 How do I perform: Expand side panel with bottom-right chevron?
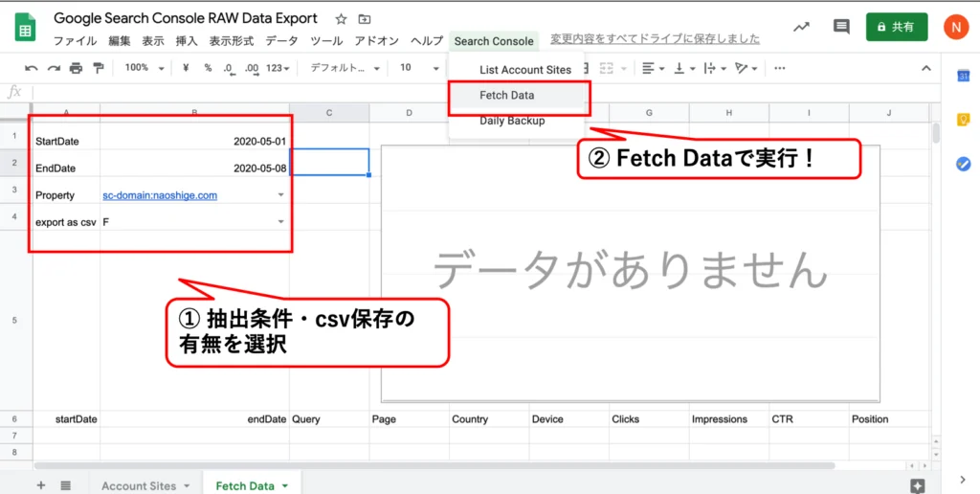[963, 480]
